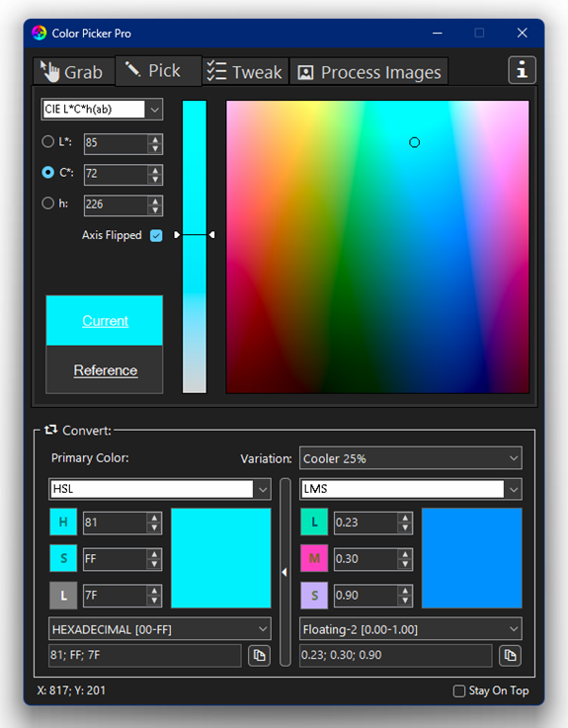Copy the LMS values to clipboard

point(510,655)
